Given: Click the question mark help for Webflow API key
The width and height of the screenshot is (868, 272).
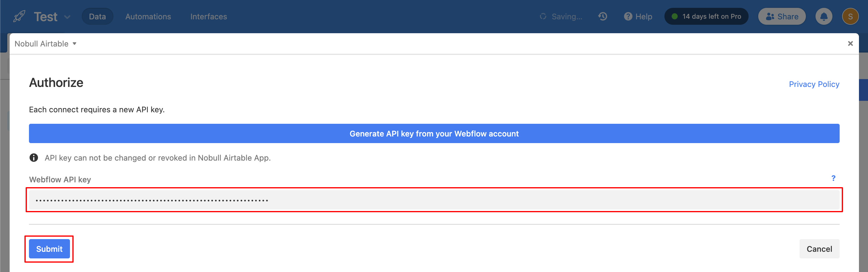Looking at the screenshot, I should 833,178.
